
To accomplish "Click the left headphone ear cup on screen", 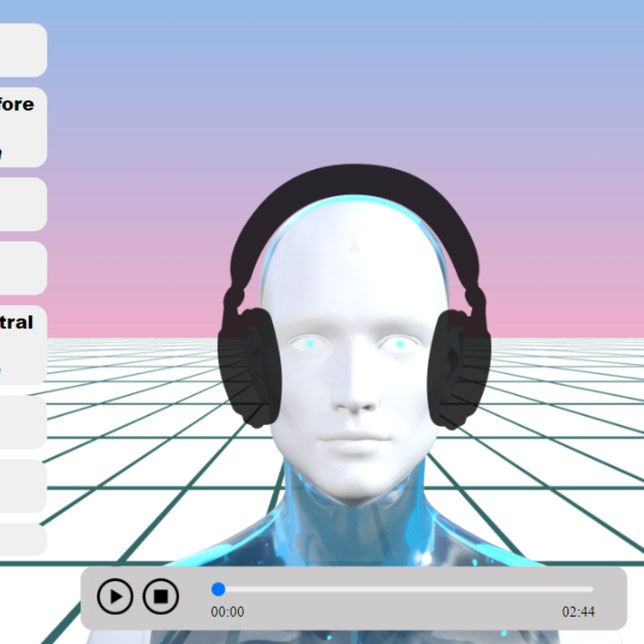I will click(249, 367).
